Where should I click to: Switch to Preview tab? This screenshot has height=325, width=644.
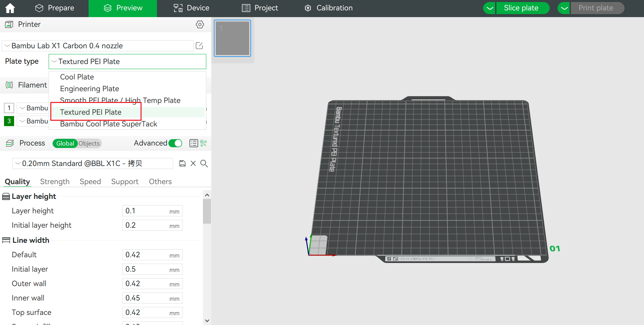point(123,8)
